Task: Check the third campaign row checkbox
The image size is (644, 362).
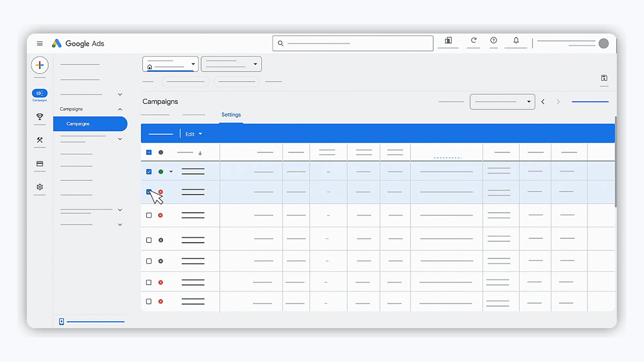Action: (x=149, y=215)
